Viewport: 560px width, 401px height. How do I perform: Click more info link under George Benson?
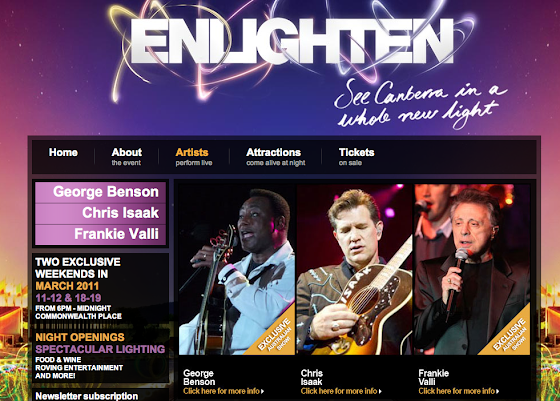224,391
